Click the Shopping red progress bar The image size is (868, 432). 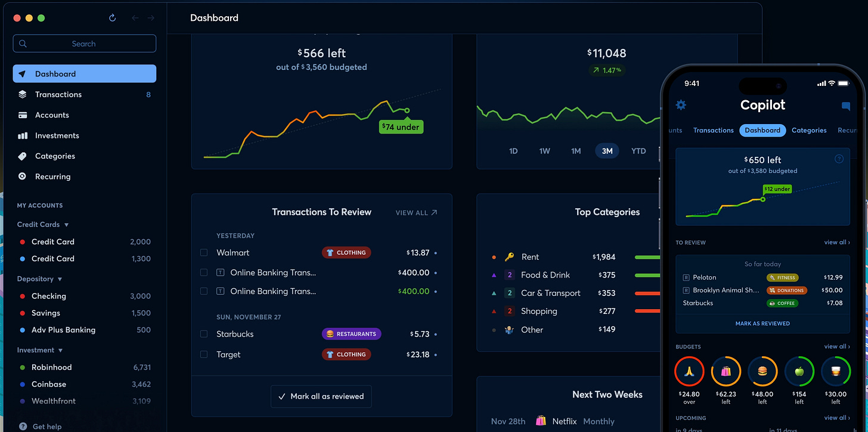click(x=647, y=311)
